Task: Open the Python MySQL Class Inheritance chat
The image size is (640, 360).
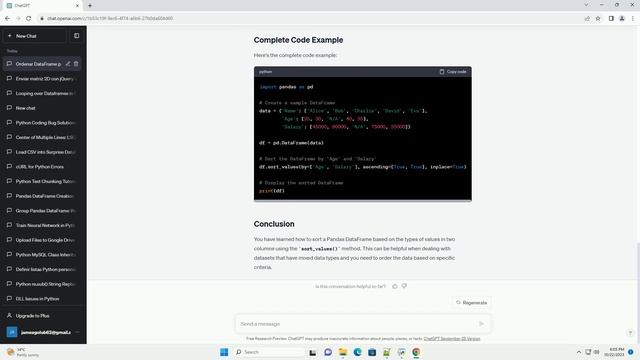Action: pos(42,255)
